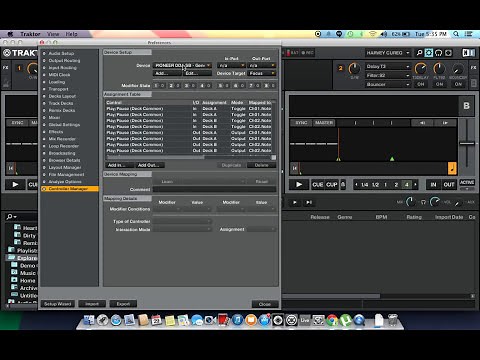Select Controller Manager in the preferences list

tap(70, 189)
